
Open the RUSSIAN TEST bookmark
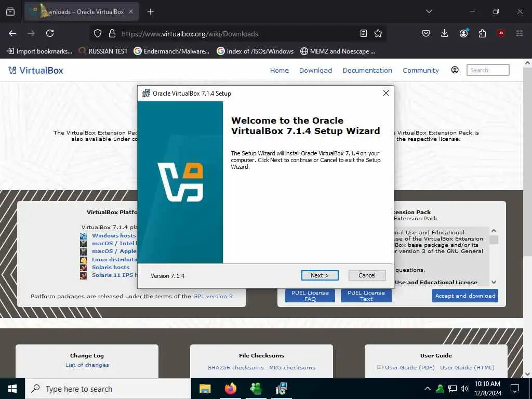click(x=103, y=51)
